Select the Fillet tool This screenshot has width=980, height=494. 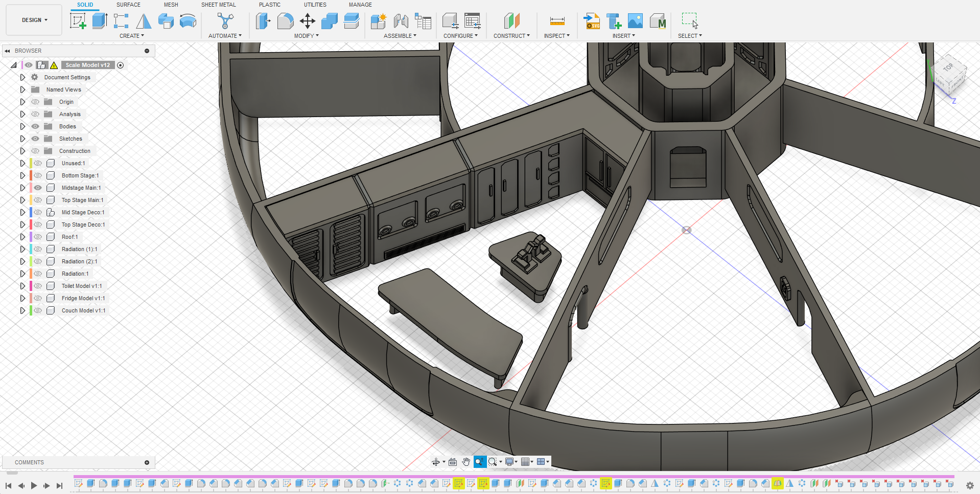285,21
